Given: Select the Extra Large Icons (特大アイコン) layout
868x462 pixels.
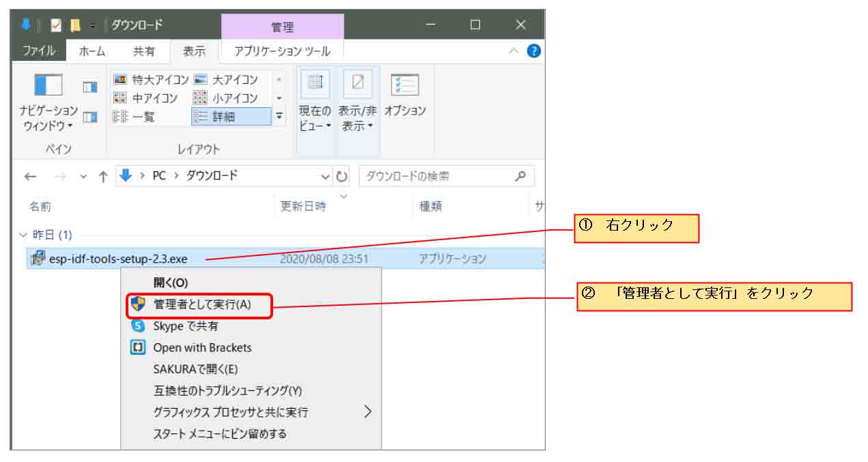Looking at the screenshot, I should (152, 80).
